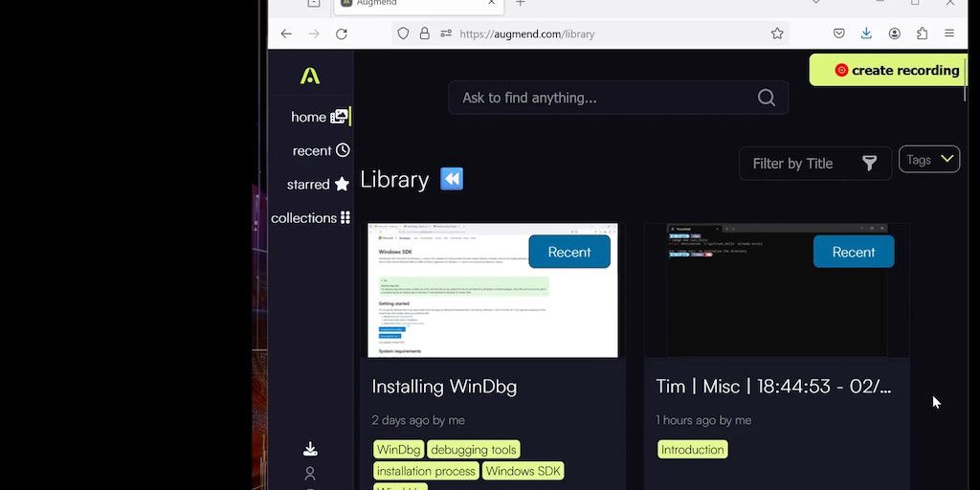The image size is (980, 490).
Task: Select the debugging tools tag
Action: click(474, 450)
